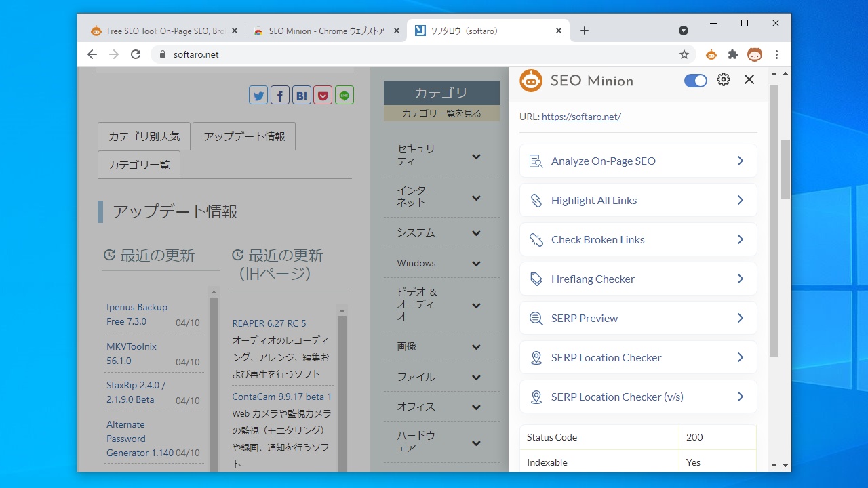The width and height of the screenshot is (868, 488).
Task: Select the カテゴリ一覧 tab
Action: tap(139, 165)
